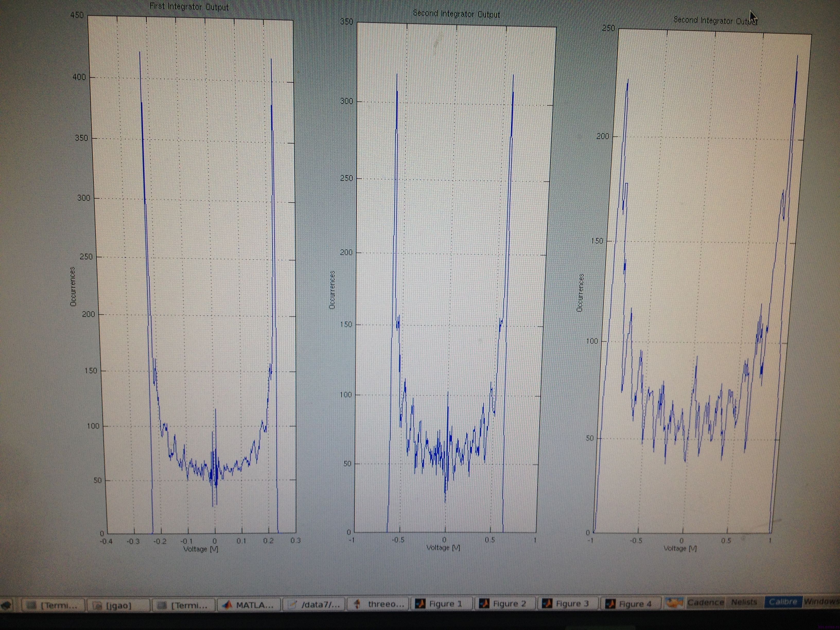This screenshot has height=630, width=840.
Task: Click 'Voltage [V]' label under the left plot
Action: pyautogui.click(x=201, y=549)
